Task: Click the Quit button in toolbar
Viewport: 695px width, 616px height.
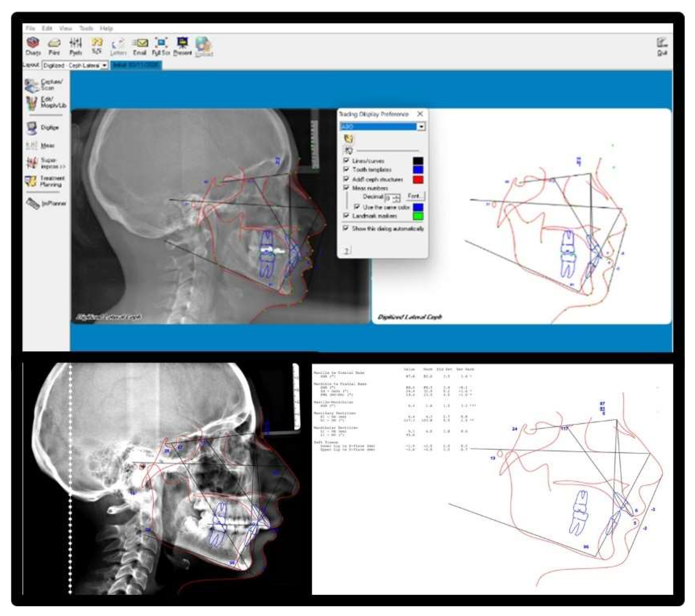Action: [662, 47]
